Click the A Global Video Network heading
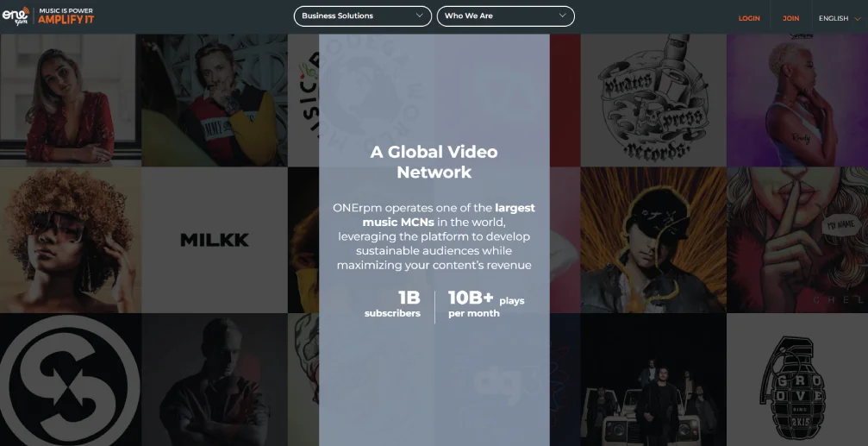 [x=434, y=162]
